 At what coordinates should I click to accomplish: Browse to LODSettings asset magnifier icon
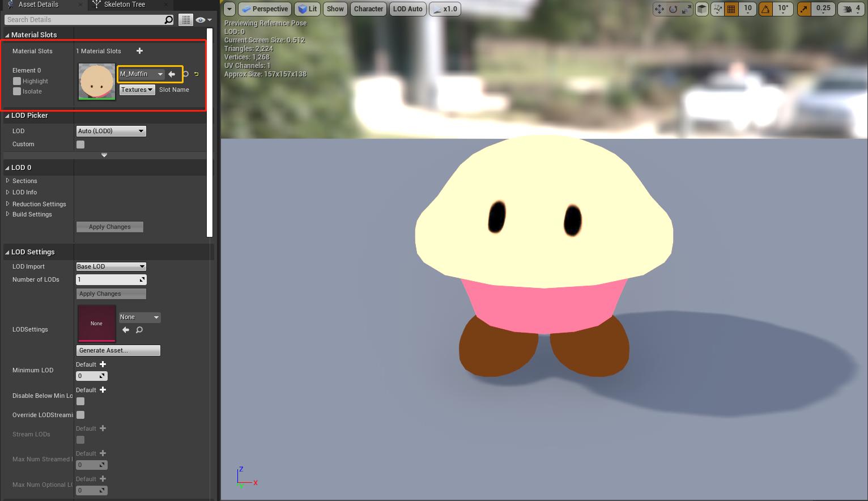(139, 330)
